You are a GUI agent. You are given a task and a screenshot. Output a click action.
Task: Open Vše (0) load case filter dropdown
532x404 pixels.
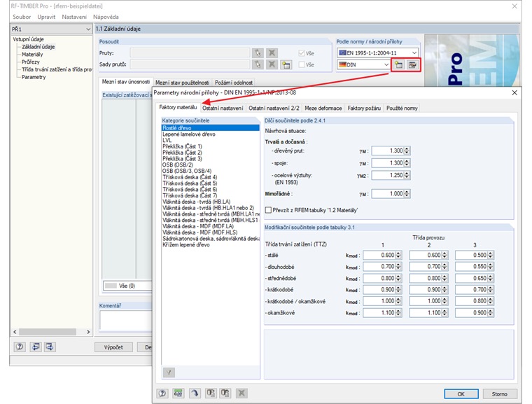pos(127,286)
